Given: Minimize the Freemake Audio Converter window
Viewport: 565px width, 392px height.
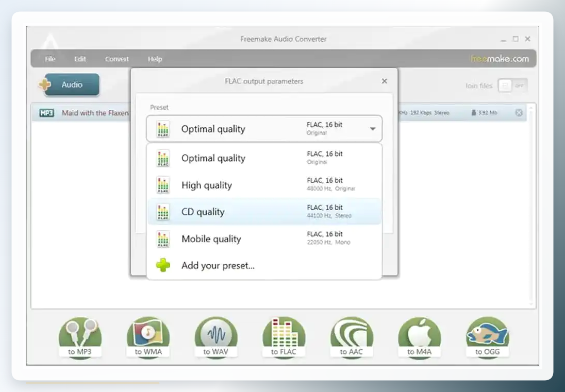Looking at the screenshot, I should pos(503,39).
